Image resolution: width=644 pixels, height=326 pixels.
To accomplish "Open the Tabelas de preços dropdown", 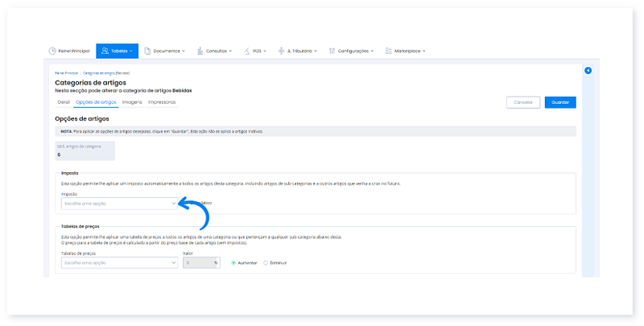I will [118, 262].
